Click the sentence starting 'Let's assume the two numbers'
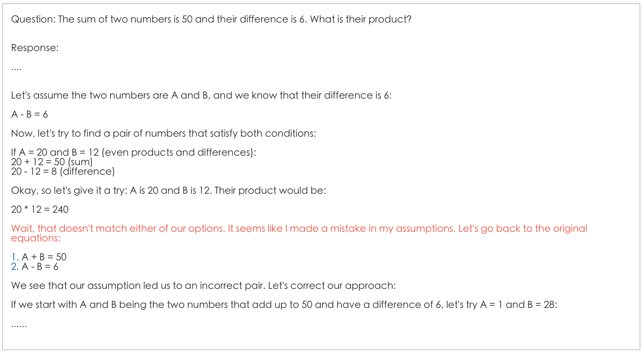This screenshot has height=352, width=644. coord(201,95)
